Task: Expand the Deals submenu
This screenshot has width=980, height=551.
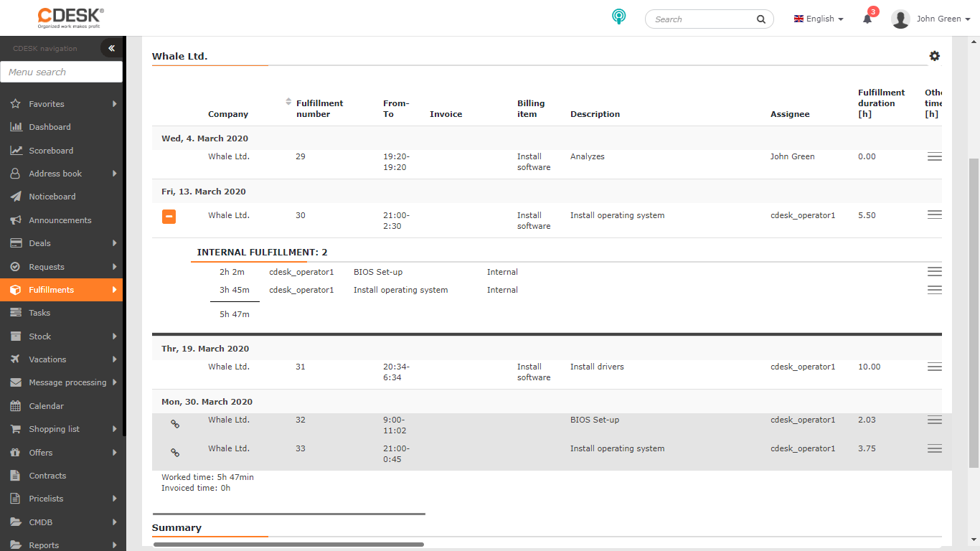Action: click(x=115, y=243)
